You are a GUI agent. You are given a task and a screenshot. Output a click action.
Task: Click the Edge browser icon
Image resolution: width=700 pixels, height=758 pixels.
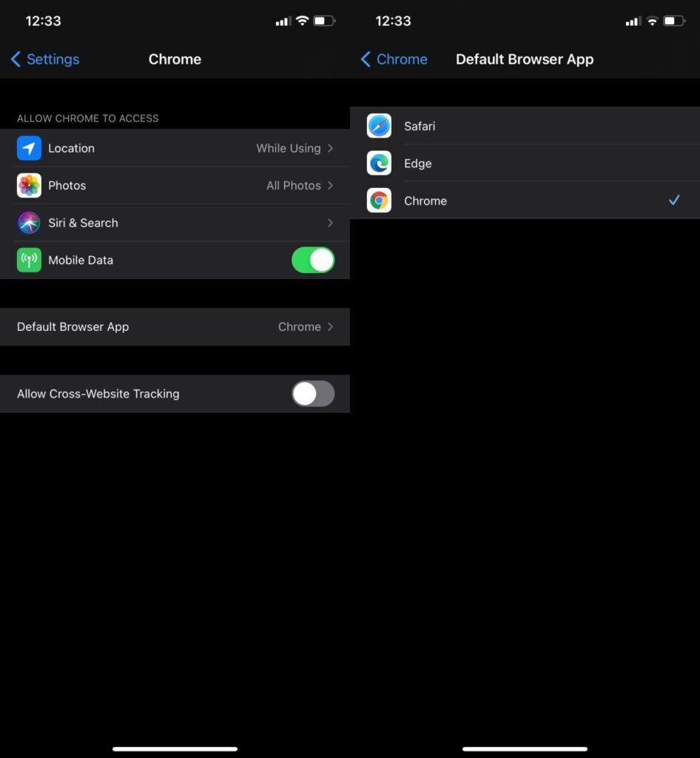(379, 163)
